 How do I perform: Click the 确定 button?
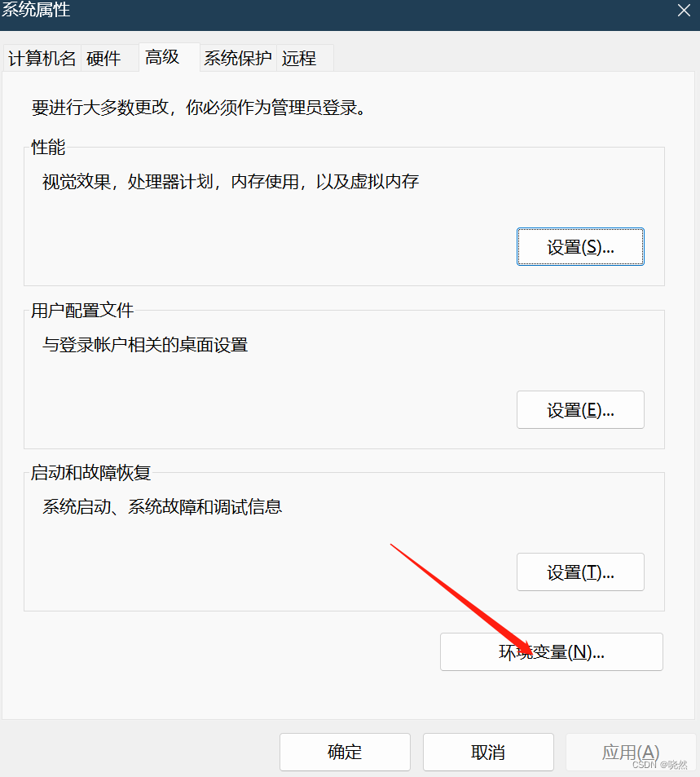[345, 752]
